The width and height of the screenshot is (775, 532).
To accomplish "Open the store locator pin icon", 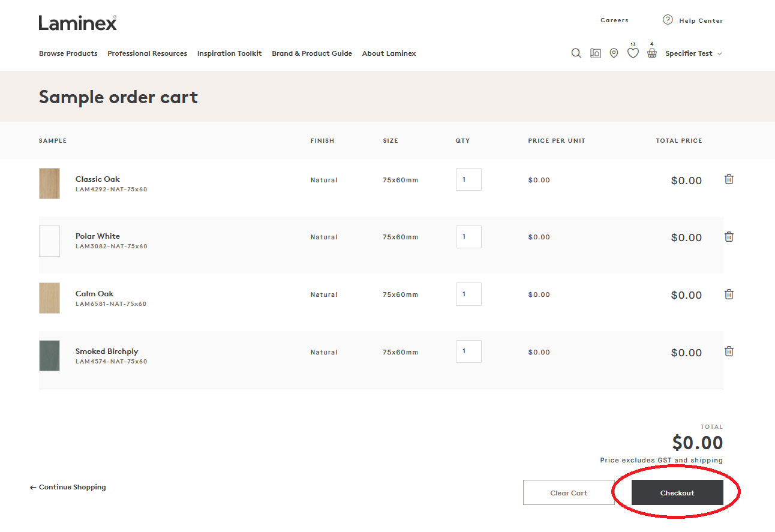I will [x=614, y=53].
